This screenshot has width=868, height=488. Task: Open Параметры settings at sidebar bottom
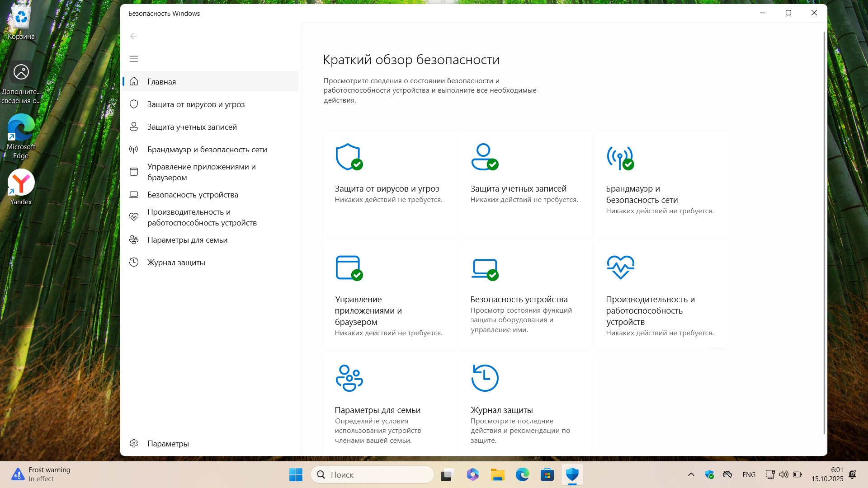click(168, 444)
